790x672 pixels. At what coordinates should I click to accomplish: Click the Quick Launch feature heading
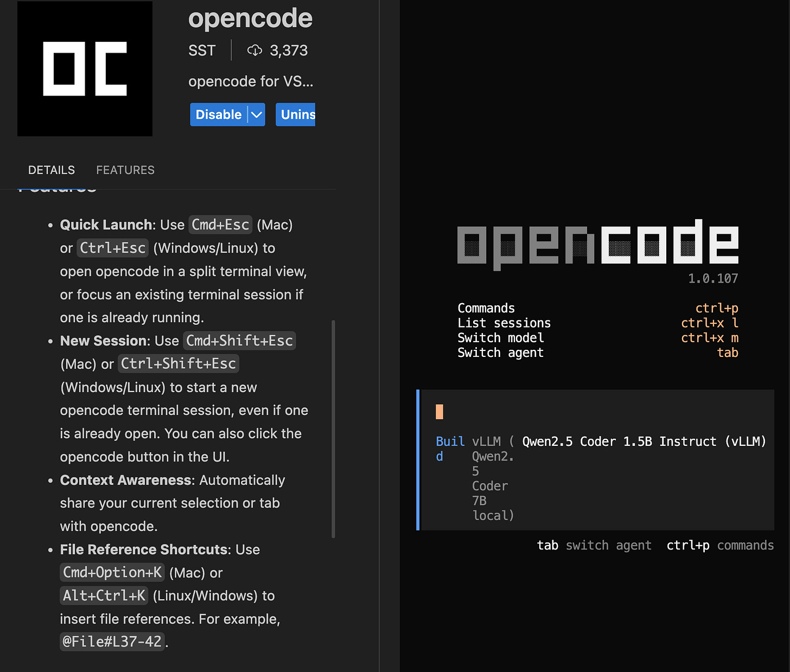[106, 225]
